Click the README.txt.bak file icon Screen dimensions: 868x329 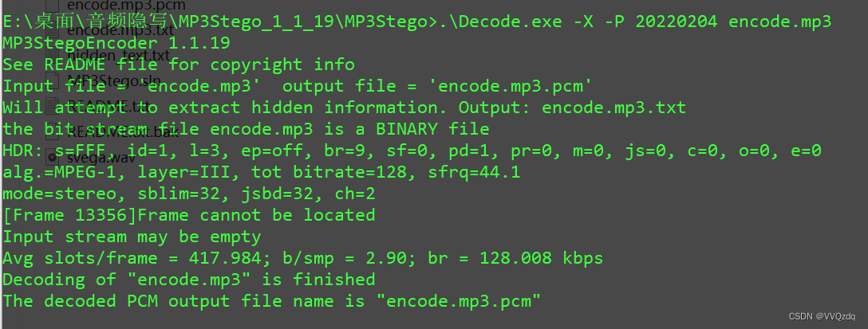pos(53,131)
